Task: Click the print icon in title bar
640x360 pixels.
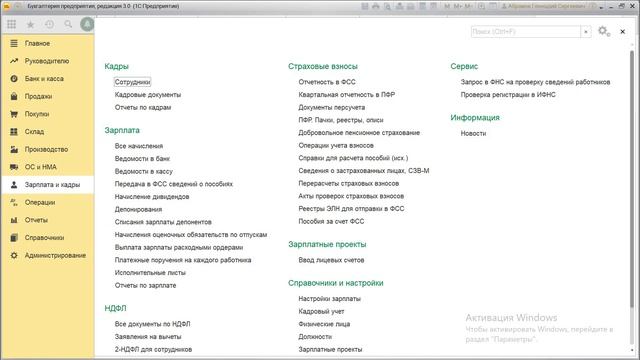Action: (x=376, y=6)
